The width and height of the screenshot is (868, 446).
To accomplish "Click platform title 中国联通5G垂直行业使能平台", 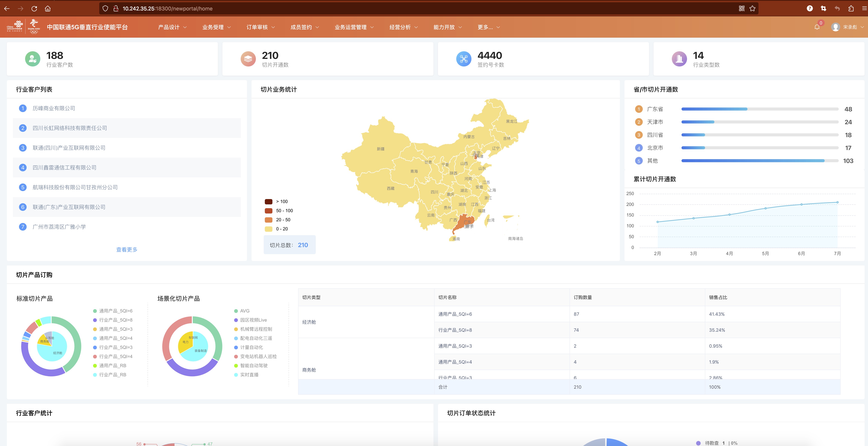I will pyautogui.click(x=87, y=27).
